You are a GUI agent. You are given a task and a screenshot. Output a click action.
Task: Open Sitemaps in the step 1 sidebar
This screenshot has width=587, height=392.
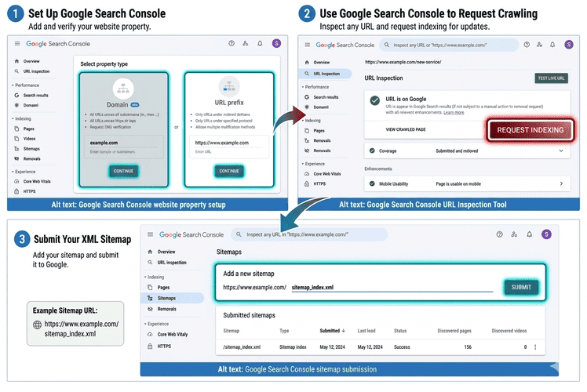31,149
